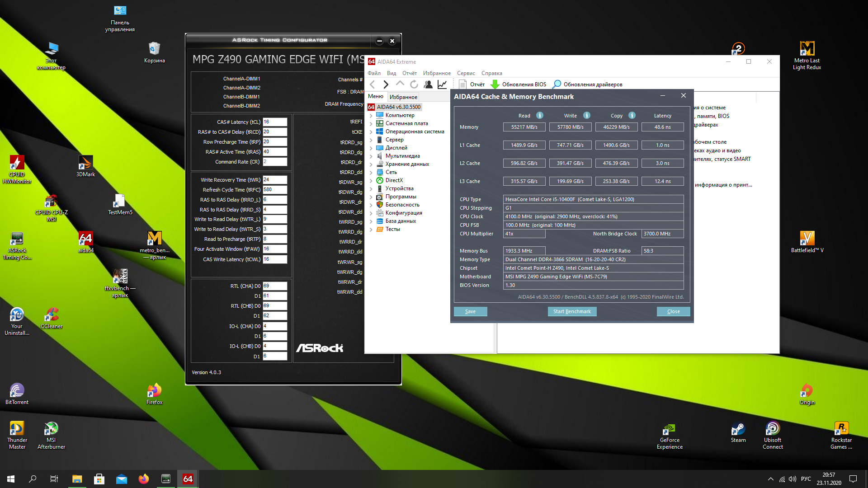Click the info icon next to Read
This screenshot has height=488, width=868.
pyautogui.click(x=540, y=115)
